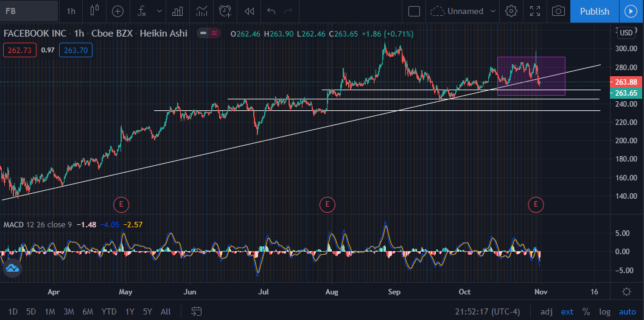
Task: Click the cloud logo icon in MACD pane
Action: (x=12, y=268)
